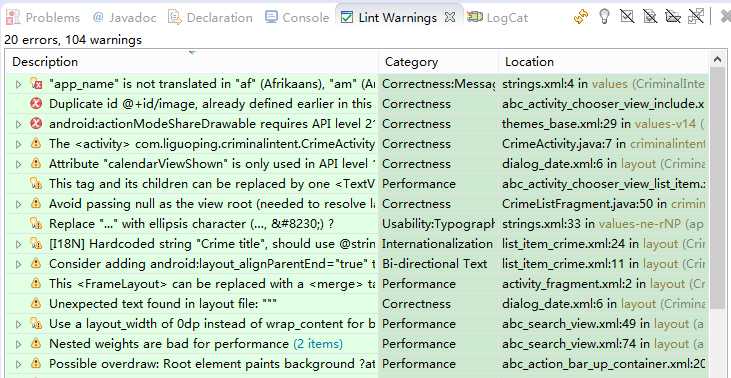731x378 pixels.
Task: Expand the [I18N] Hardcoded string row
Action: pyautogui.click(x=19, y=244)
